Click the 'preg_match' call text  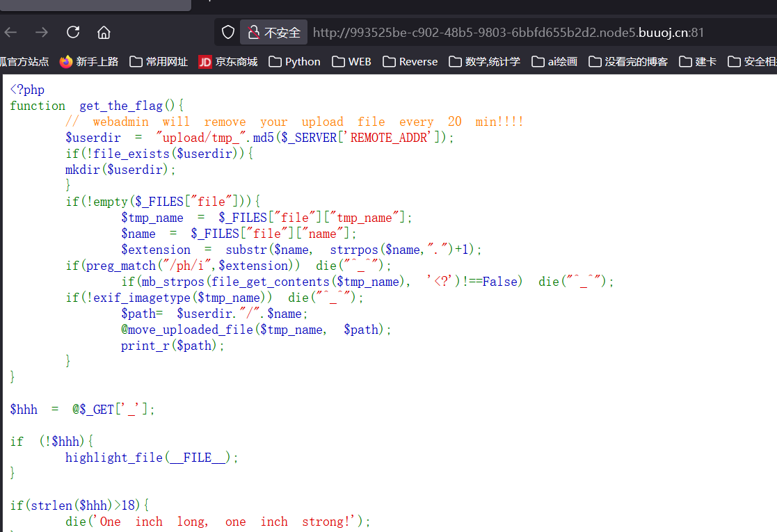tap(121, 266)
